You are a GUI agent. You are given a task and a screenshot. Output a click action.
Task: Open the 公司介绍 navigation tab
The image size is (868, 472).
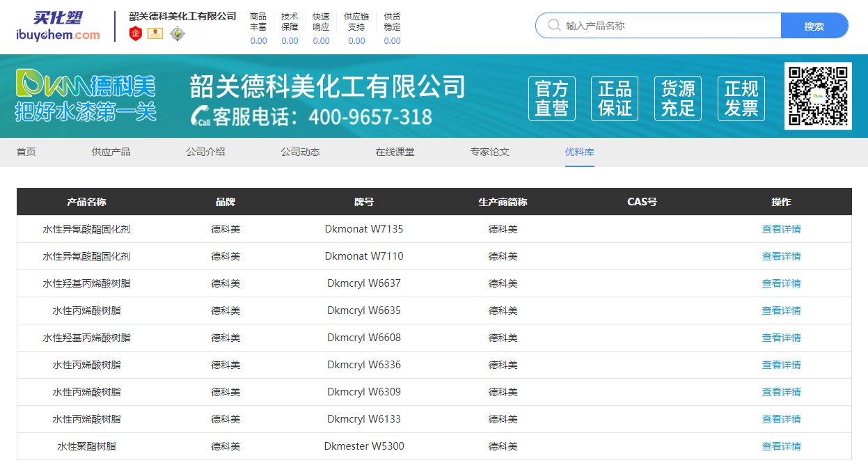[x=205, y=152]
